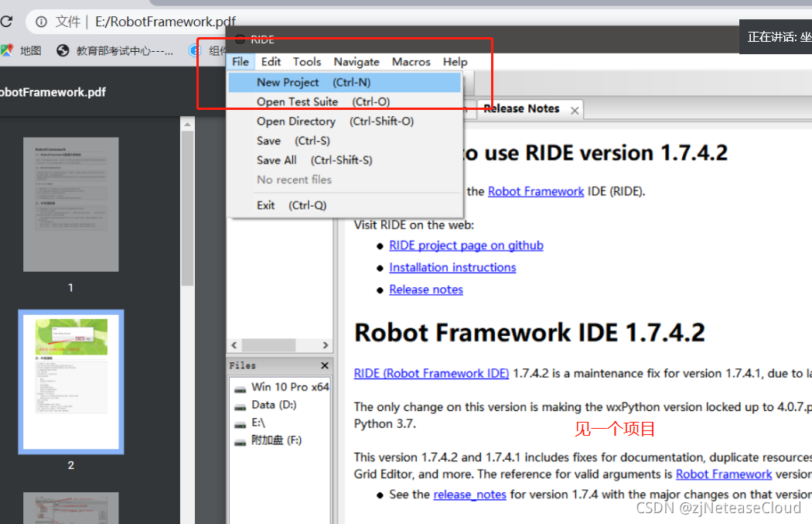Close the Files panel with its X

(324, 365)
